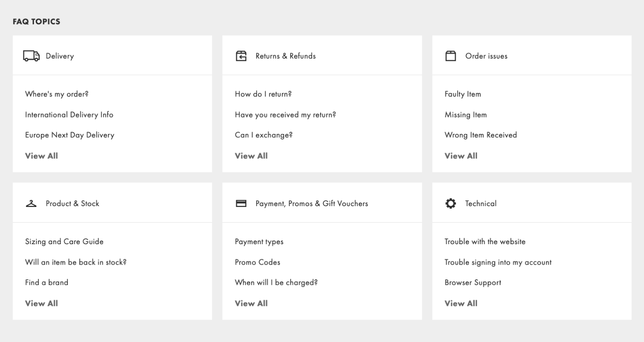Open the Technical topic heading
644x342 pixels.
481,204
